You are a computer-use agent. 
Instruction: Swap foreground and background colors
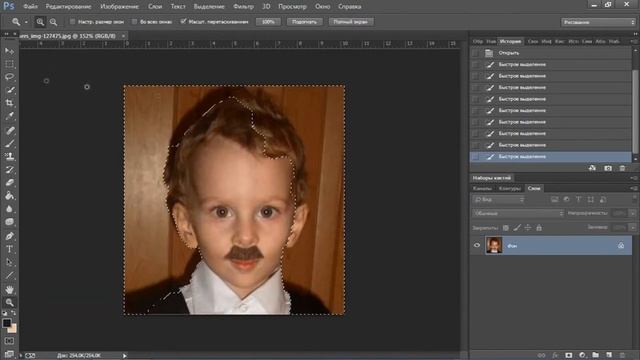click(x=13, y=313)
